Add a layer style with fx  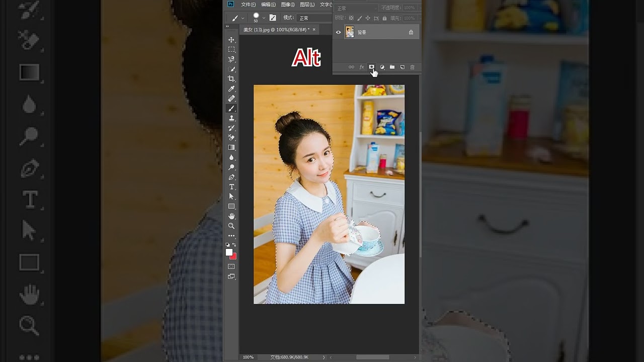pyautogui.click(x=361, y=67)
